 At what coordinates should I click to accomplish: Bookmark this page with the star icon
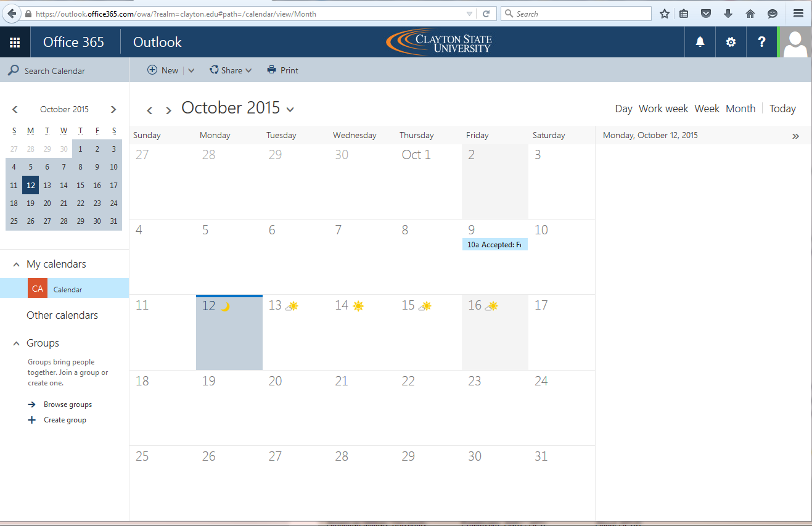665,14
